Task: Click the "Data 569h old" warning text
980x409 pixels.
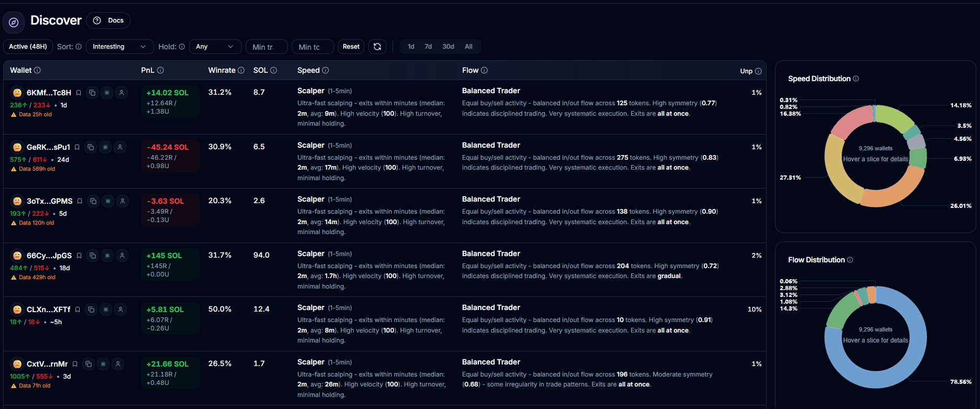Action: 37,169
